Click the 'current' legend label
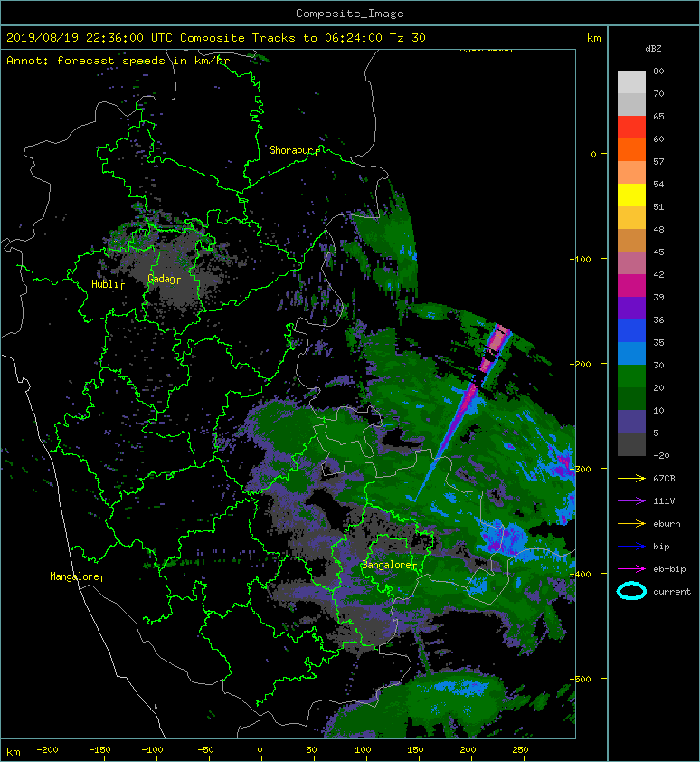 click(672, 592)
